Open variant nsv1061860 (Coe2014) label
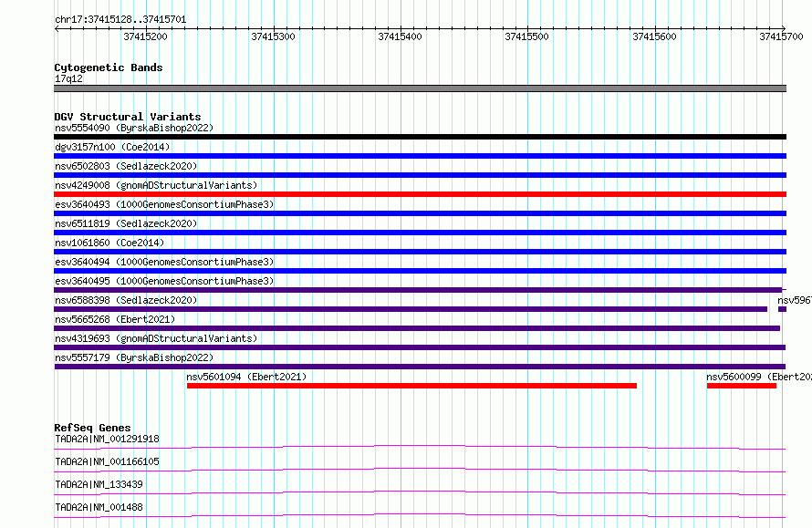 point(109,243)
